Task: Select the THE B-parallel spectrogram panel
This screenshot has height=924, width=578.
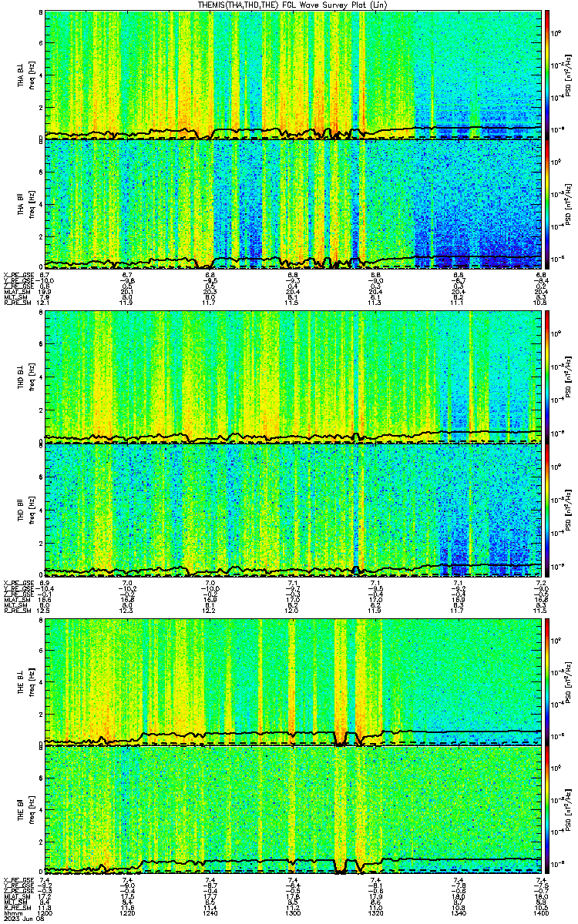Action: 293,810
